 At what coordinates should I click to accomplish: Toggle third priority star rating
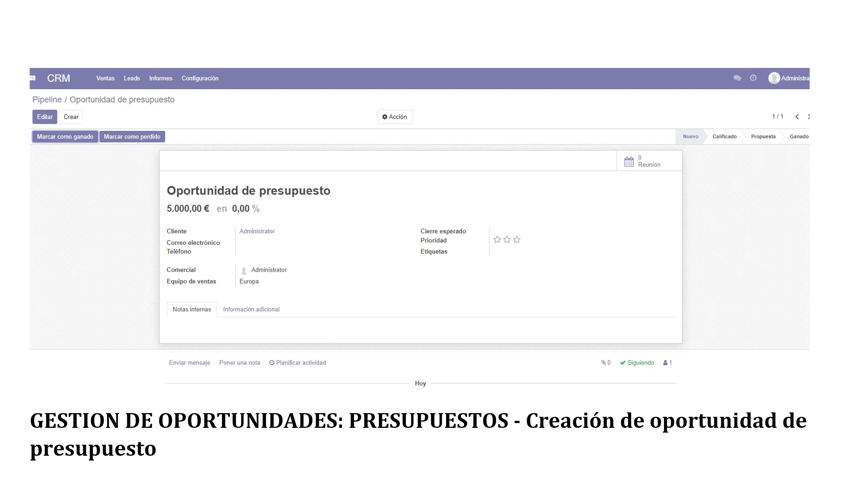tap(517, 240)
